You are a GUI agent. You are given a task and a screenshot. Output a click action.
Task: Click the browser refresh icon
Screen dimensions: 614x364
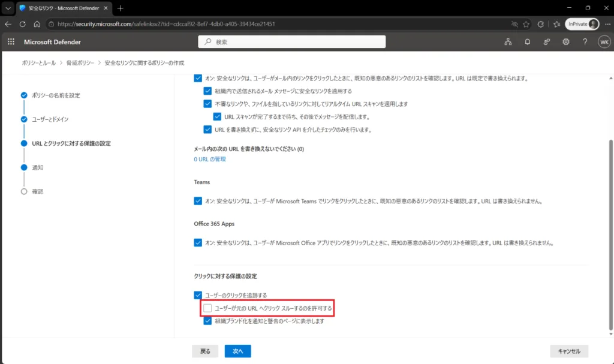pos(23,24)
